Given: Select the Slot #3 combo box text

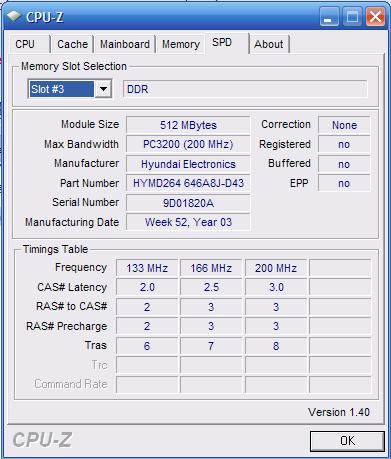Looking at the screenshot, I should coord(61,89).
